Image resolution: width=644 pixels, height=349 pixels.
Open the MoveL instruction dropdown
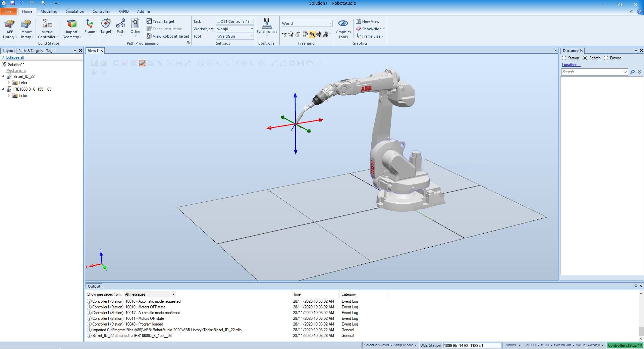pyautogui.click(x=513, y=345)
